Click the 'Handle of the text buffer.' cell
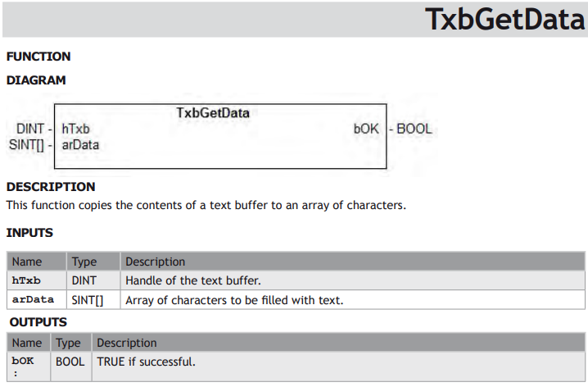This screenshot has height=387, width=588. [x=352, y=280]
